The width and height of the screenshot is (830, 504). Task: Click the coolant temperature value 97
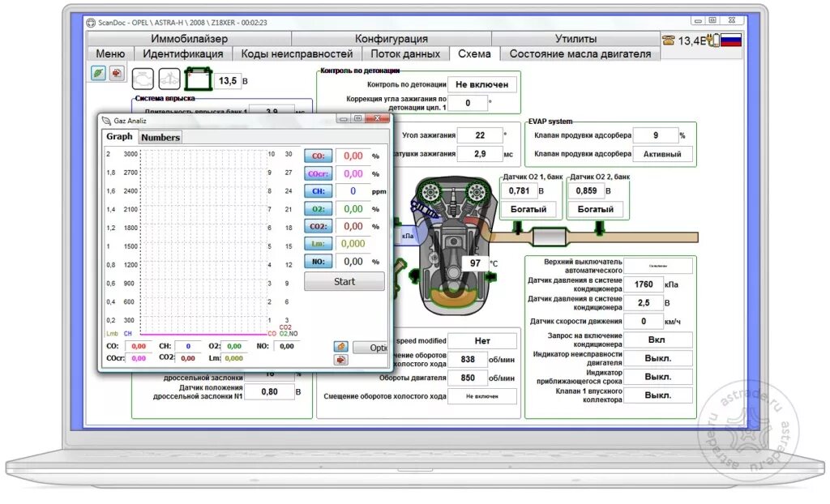(x=475, y=263)
